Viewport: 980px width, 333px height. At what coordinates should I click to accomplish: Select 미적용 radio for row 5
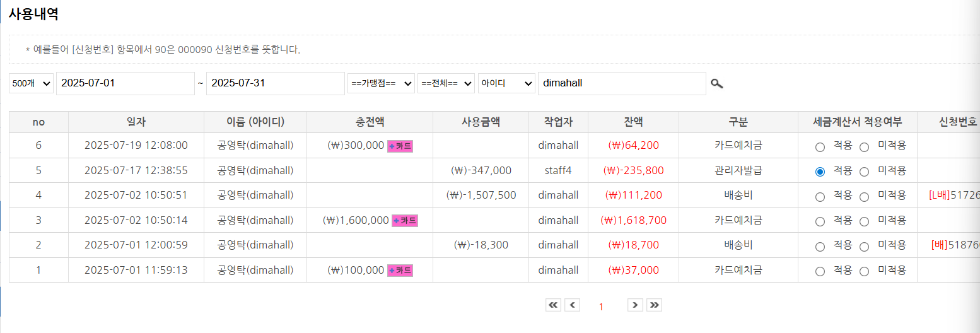pos(864,172)
